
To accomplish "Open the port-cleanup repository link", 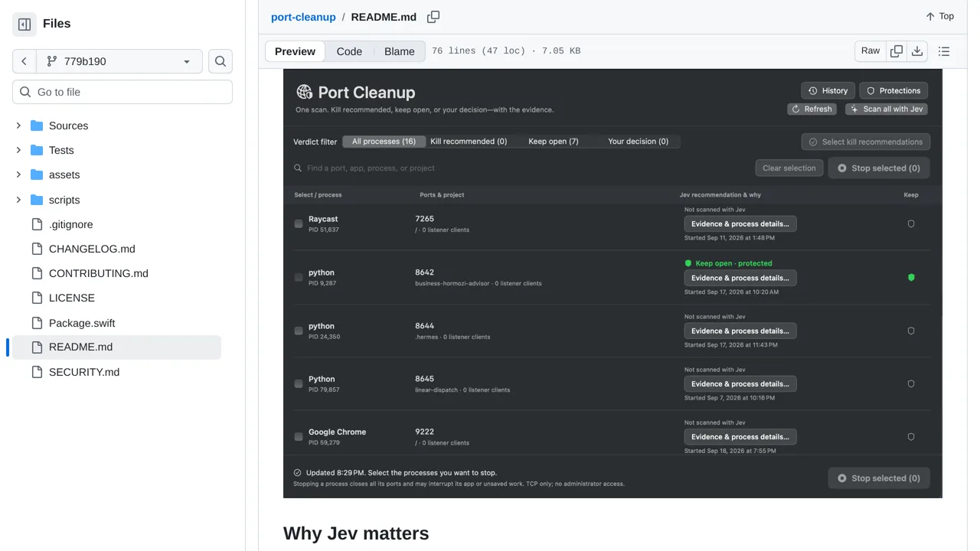I will pyautogui.click(x=303, y=17).
